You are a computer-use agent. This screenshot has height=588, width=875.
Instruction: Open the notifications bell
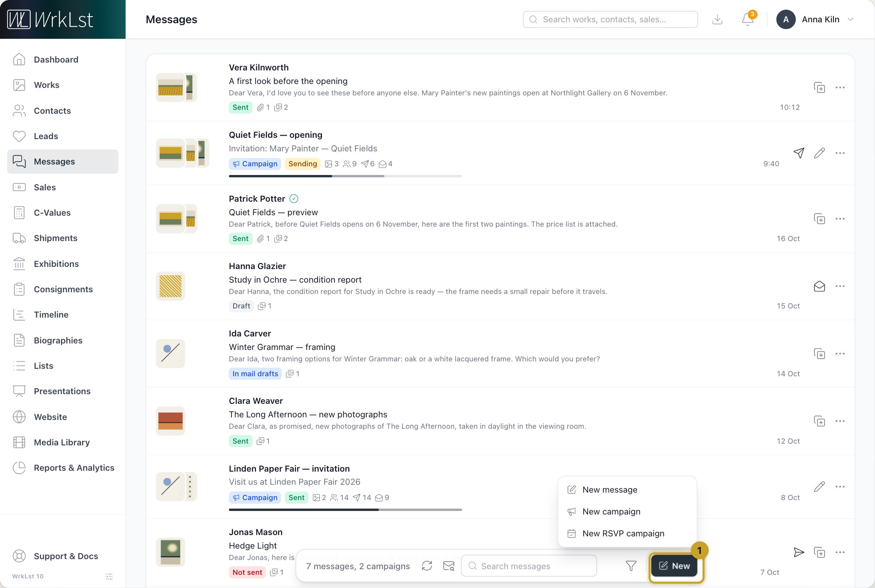point(748,19)
